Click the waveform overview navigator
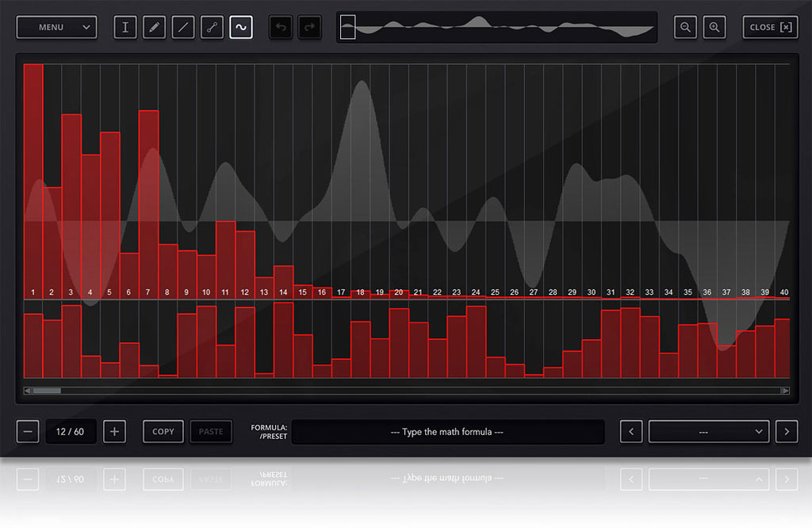Image resolution: width=812 pixels, height=531 pixels. (496, 27)
